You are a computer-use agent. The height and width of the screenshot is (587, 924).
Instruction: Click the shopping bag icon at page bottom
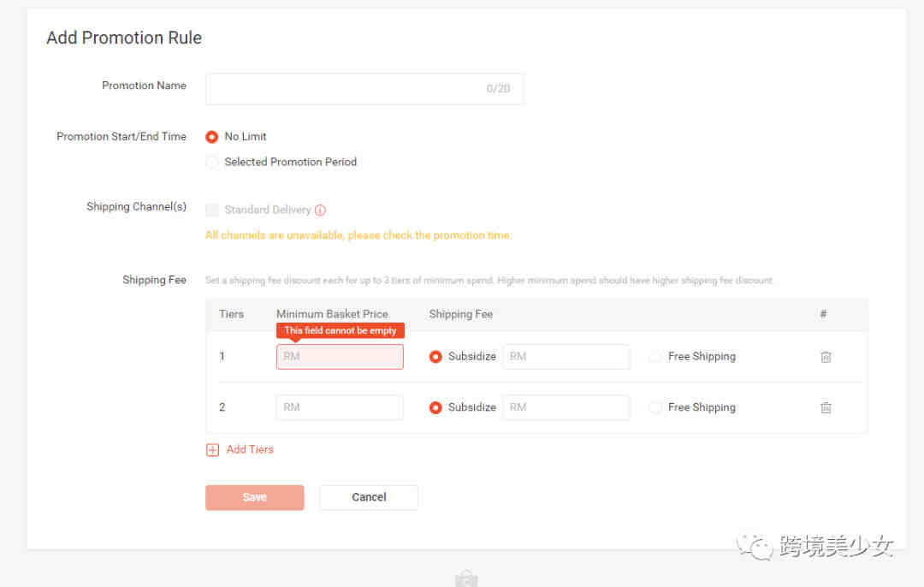pyautogui.click(x=466, y=578)
